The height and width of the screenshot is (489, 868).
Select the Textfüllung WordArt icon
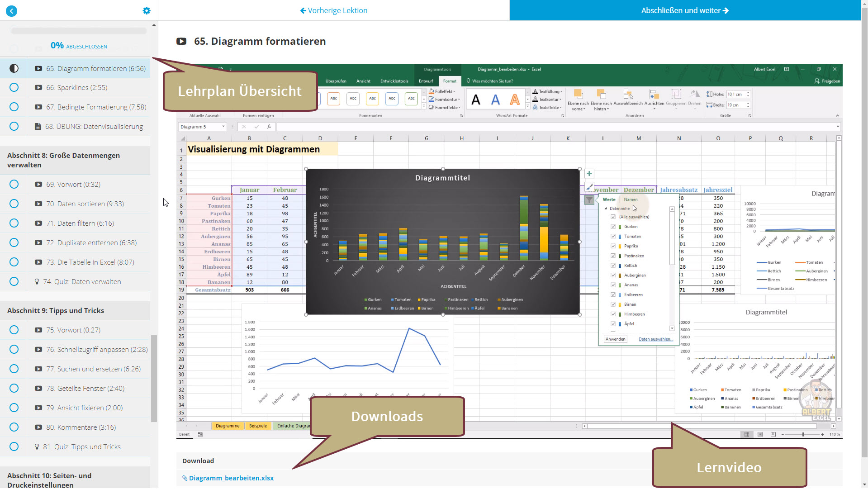(535, 91)
